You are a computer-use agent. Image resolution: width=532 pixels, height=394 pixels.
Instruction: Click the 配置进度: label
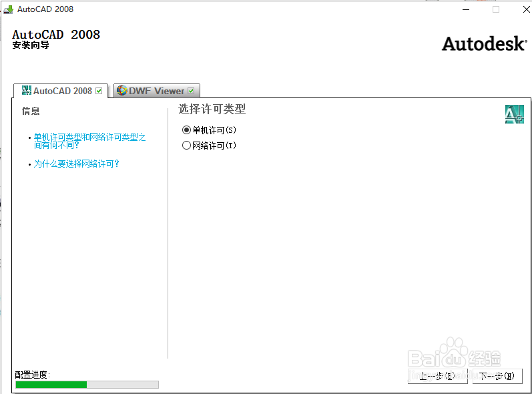coord(32,375)
